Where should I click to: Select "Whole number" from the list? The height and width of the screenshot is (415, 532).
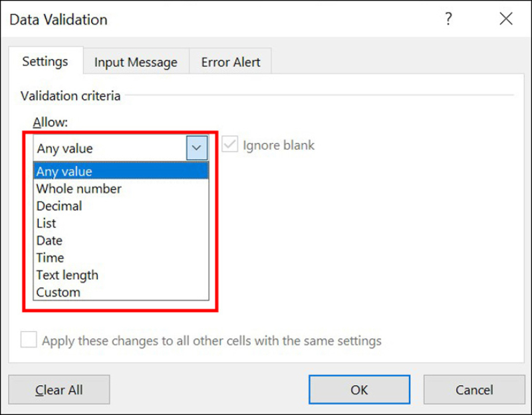coord(78,189)
